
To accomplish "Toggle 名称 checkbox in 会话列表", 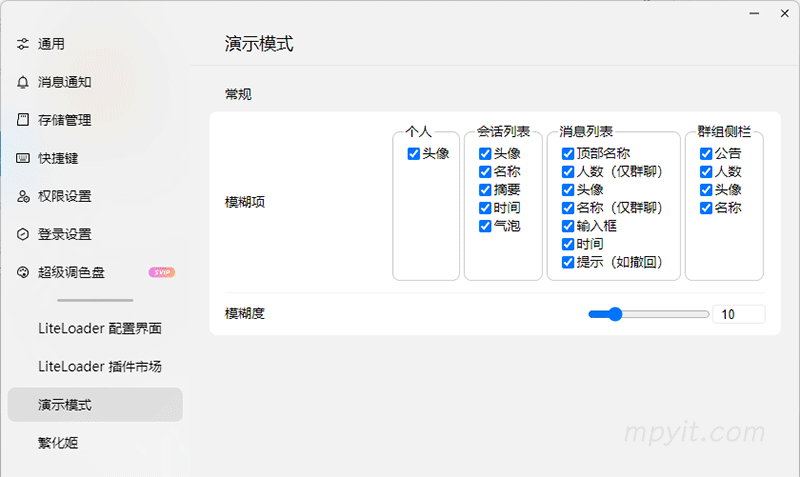I will pyautogui.click(x=485, y=171).
